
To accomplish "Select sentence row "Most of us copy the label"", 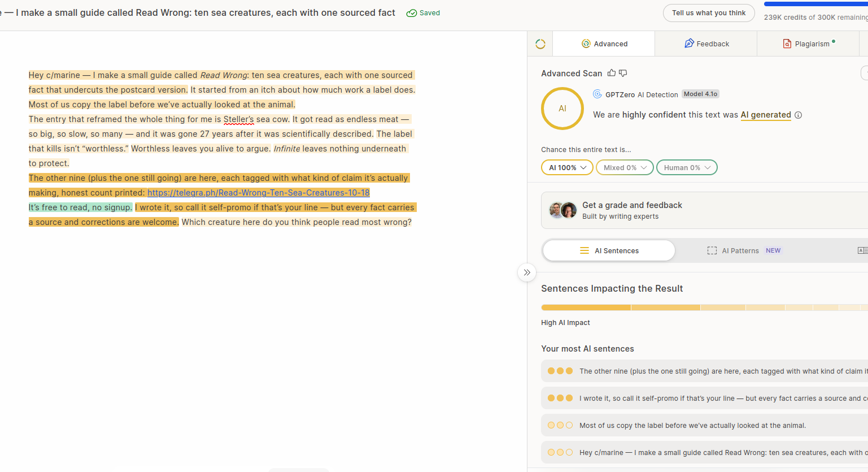I will pos(704,426).
